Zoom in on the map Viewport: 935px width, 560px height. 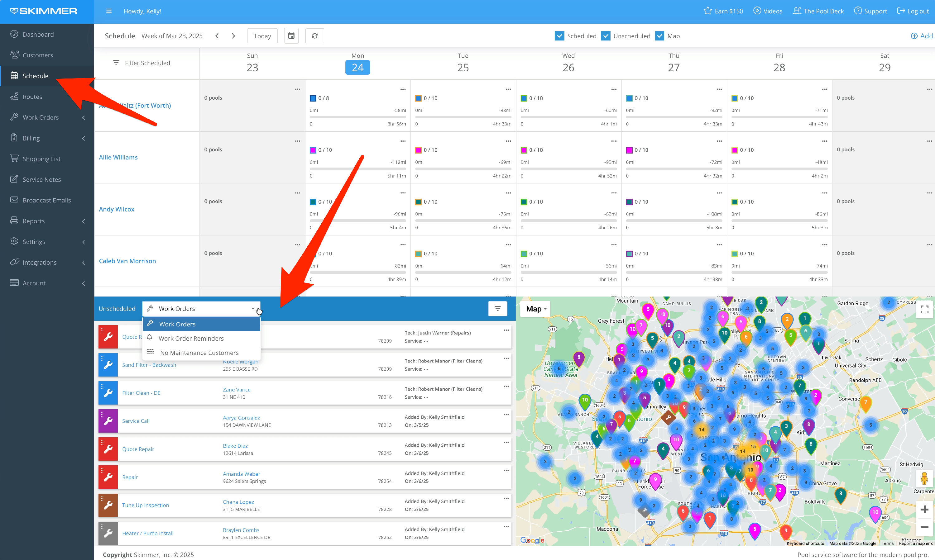[x=924, y=510]
